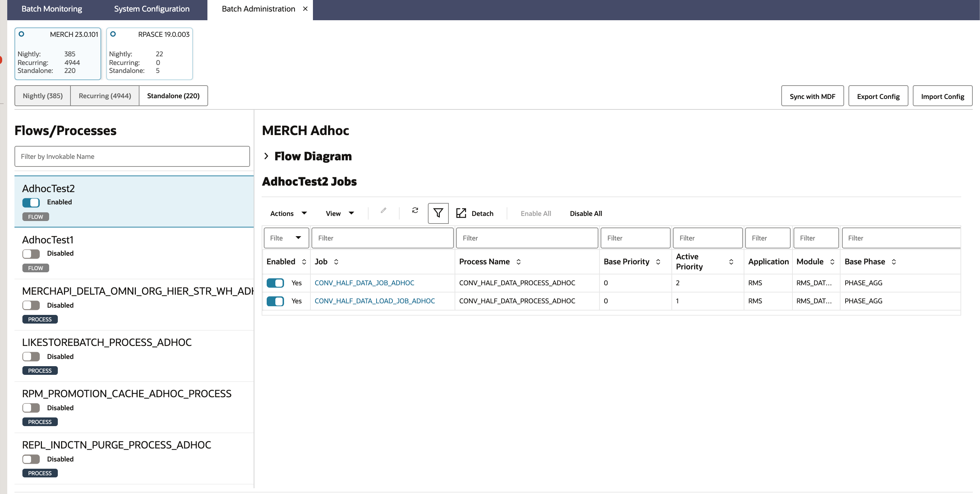Toggle the filter funnel icon

(x=438, y=213)
